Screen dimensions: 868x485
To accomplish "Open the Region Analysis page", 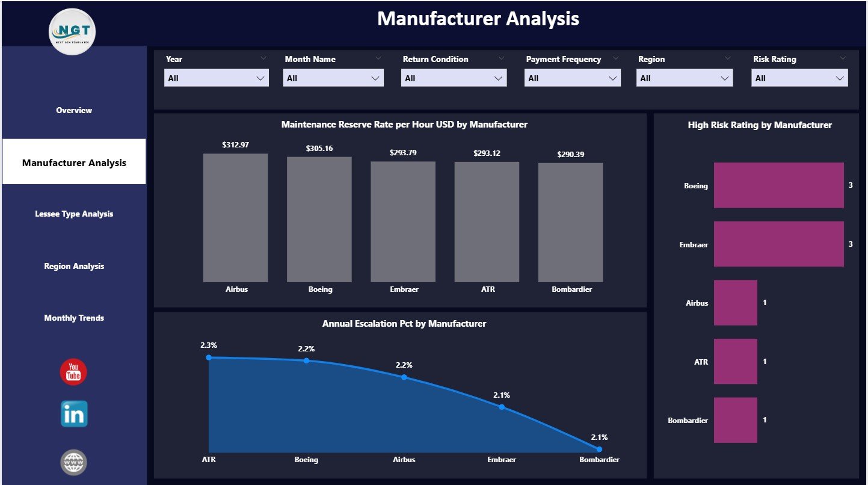I will 73,266.
